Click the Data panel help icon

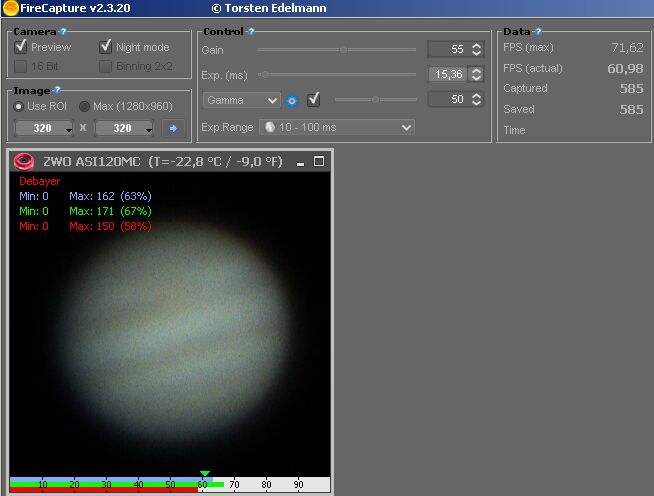(x=538, y=32)
